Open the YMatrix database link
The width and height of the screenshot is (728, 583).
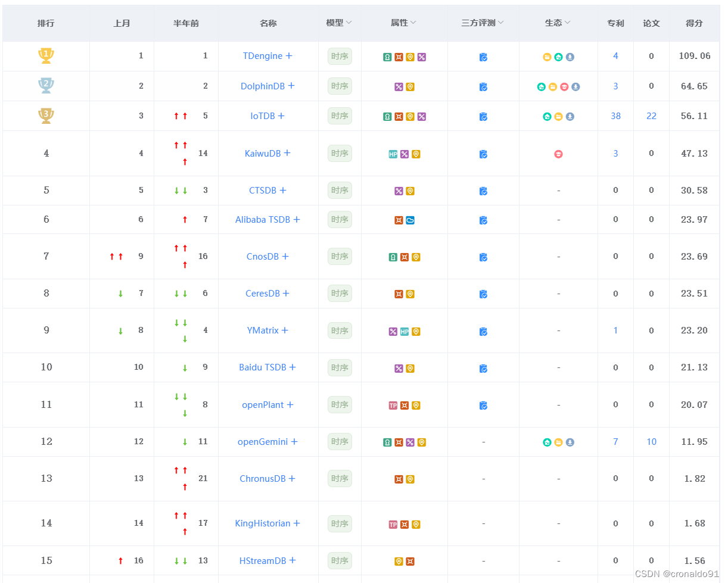[x=263, y=331]
